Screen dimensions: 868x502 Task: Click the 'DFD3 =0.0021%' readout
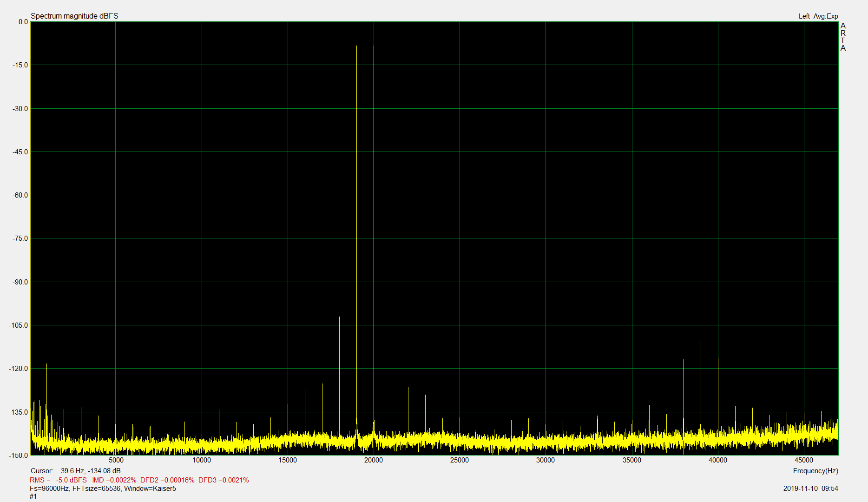[224, 480]
